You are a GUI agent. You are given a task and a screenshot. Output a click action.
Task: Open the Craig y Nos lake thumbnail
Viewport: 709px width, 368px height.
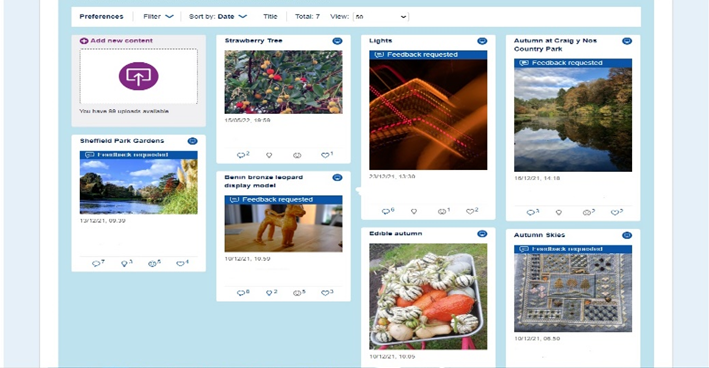(x=573, y=119)
